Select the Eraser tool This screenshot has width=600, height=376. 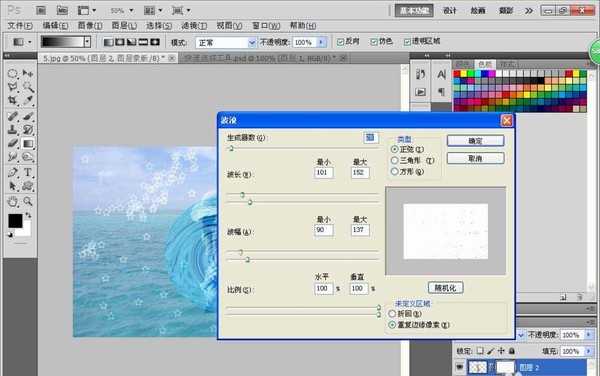[13, 143]
